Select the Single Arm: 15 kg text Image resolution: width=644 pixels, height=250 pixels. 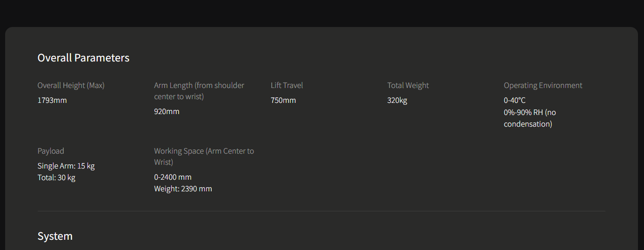coord(66,166)
